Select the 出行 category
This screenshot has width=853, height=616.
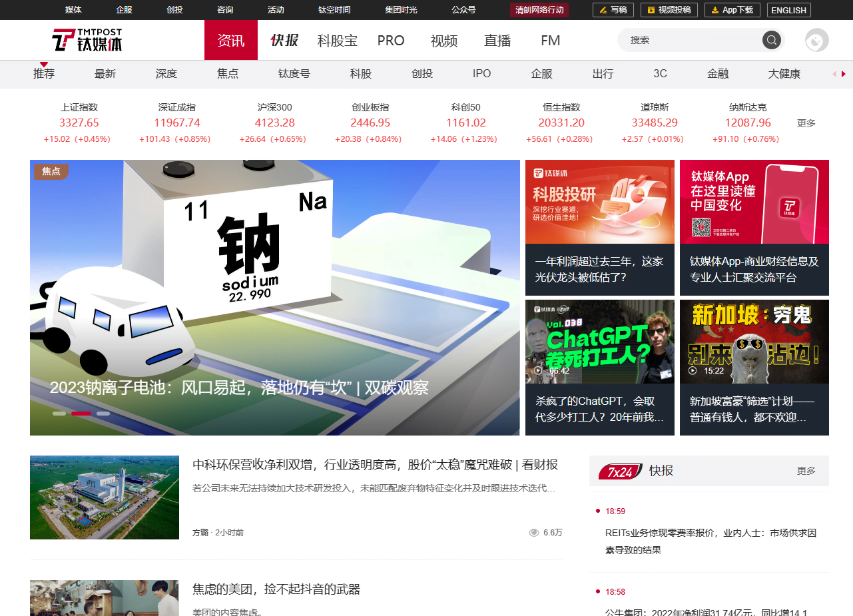(x=603, y=74)
